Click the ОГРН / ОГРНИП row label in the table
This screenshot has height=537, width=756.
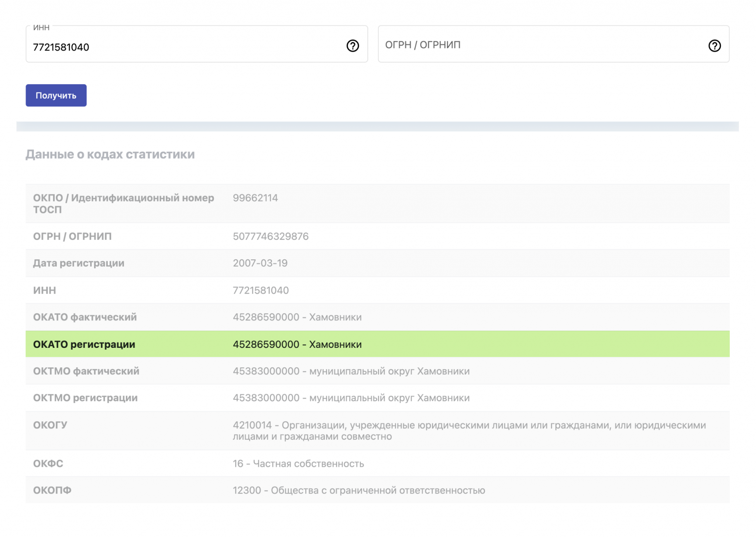point(72,236)
